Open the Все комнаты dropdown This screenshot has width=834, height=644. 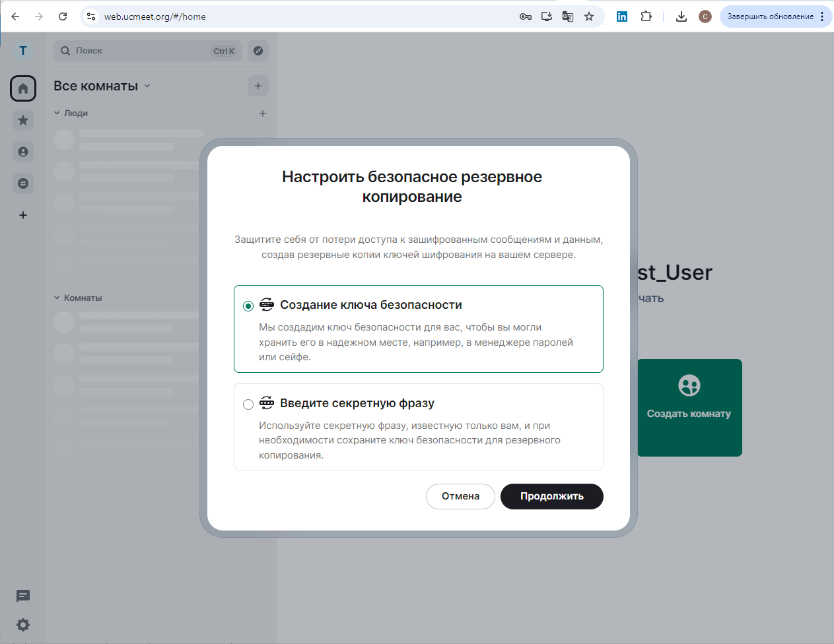(x=101, y=86)
